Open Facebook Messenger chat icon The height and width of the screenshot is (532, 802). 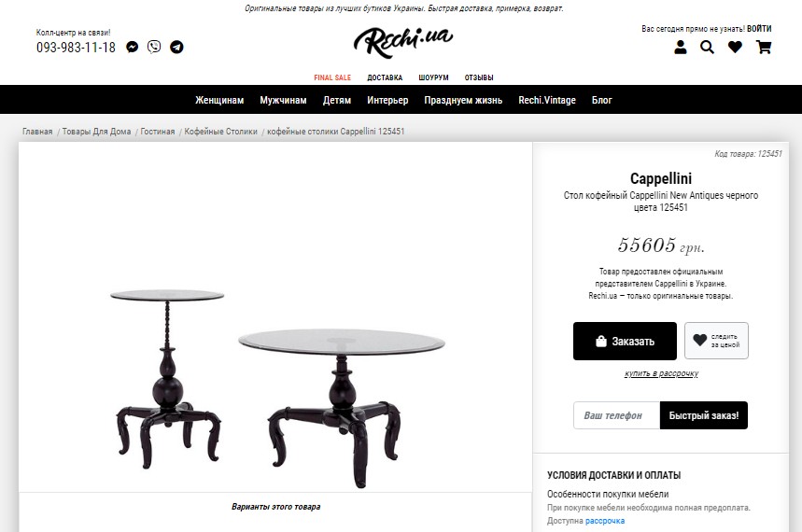tap(133, 47)
